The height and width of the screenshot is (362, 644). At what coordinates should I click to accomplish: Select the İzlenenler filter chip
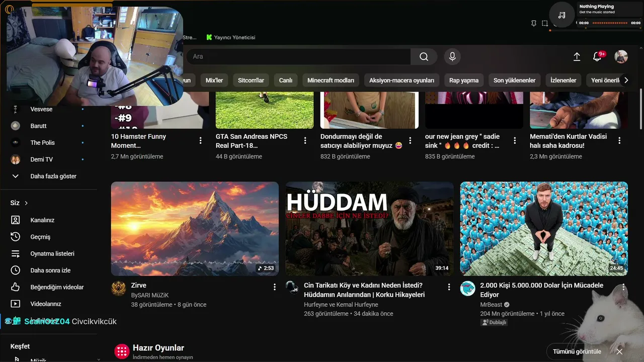pos(563,80)
